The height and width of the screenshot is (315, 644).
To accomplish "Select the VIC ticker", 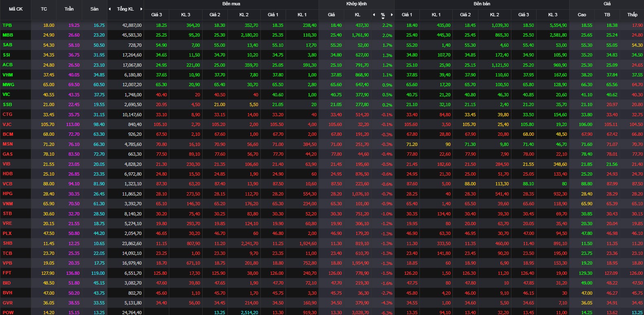I will coord(6,94).
